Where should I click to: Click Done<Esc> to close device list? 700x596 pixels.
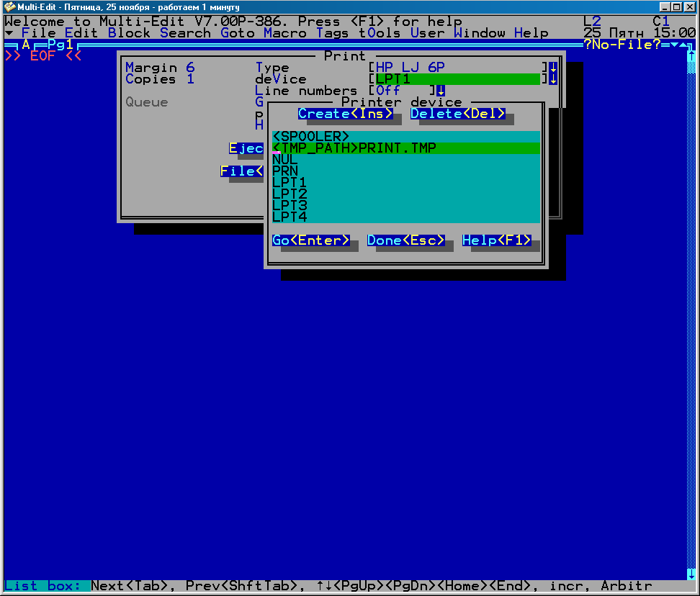406,240
